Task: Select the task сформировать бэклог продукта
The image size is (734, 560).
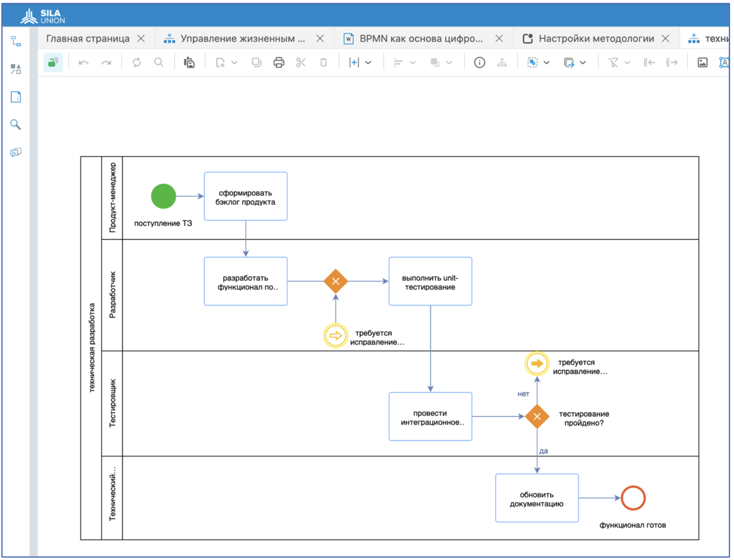Action: pyautogui.click(x=245, y=196)
